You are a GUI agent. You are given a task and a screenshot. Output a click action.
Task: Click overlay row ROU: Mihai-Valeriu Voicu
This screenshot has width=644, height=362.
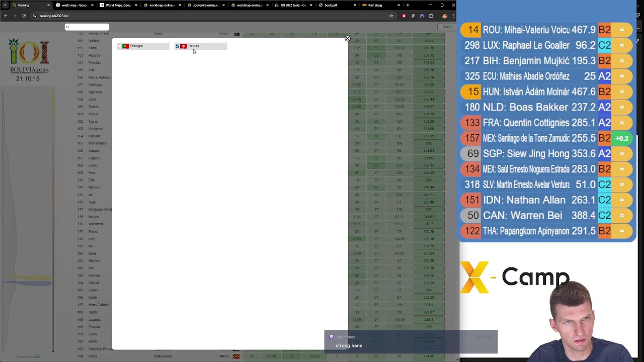click(546, 30)
